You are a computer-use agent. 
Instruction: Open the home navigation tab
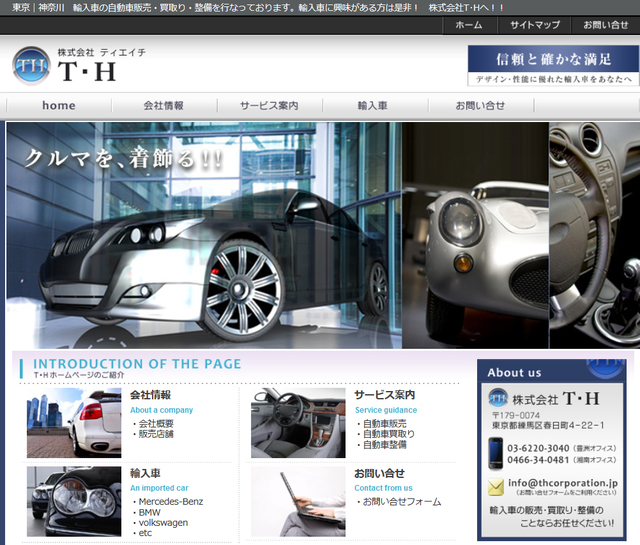click(58, 105)
